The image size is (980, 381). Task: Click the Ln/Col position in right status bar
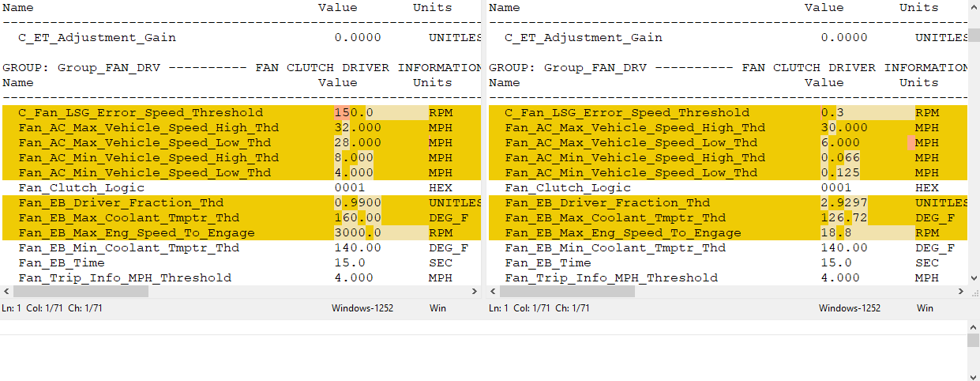539,308
